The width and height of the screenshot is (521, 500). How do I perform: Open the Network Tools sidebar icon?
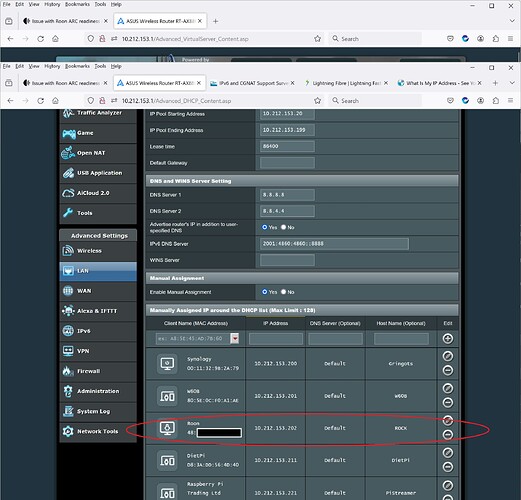coord(68,431)
